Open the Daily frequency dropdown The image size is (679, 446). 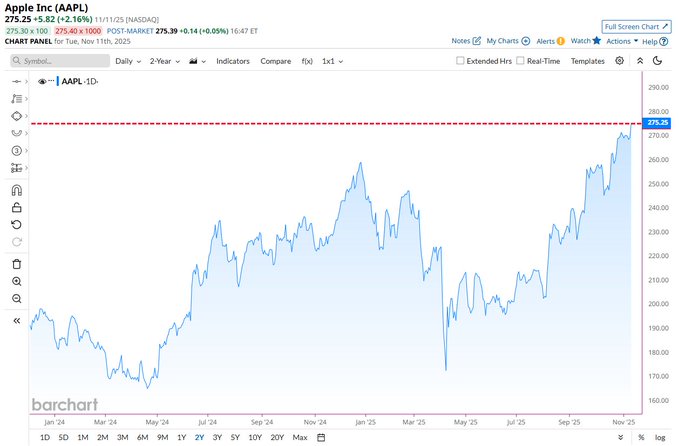[128, 61]
